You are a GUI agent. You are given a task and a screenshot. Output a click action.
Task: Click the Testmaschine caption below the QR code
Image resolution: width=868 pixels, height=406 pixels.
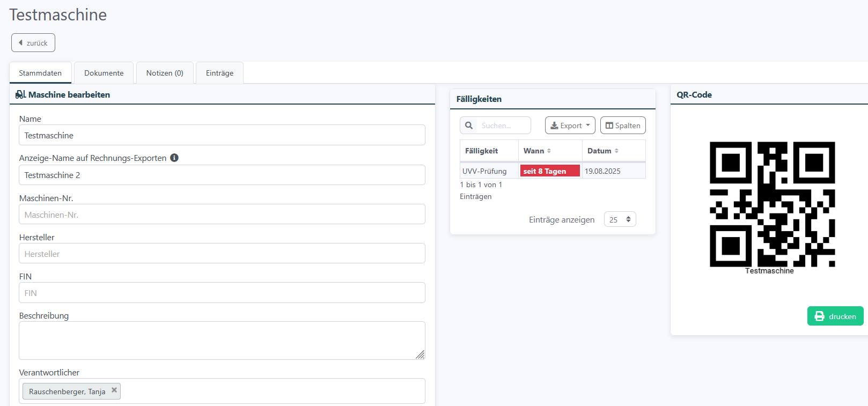tap(769, 271)
